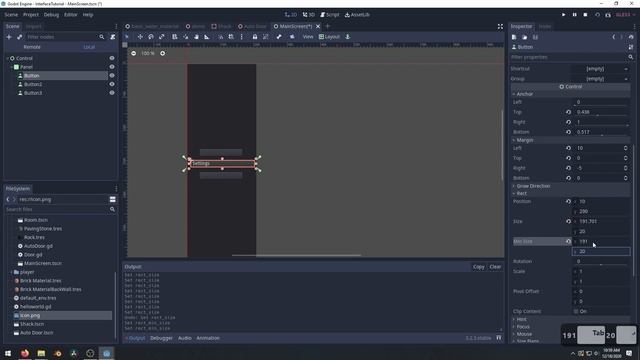
Task: Open the Editor menu
Action: [x=71, y=15]
